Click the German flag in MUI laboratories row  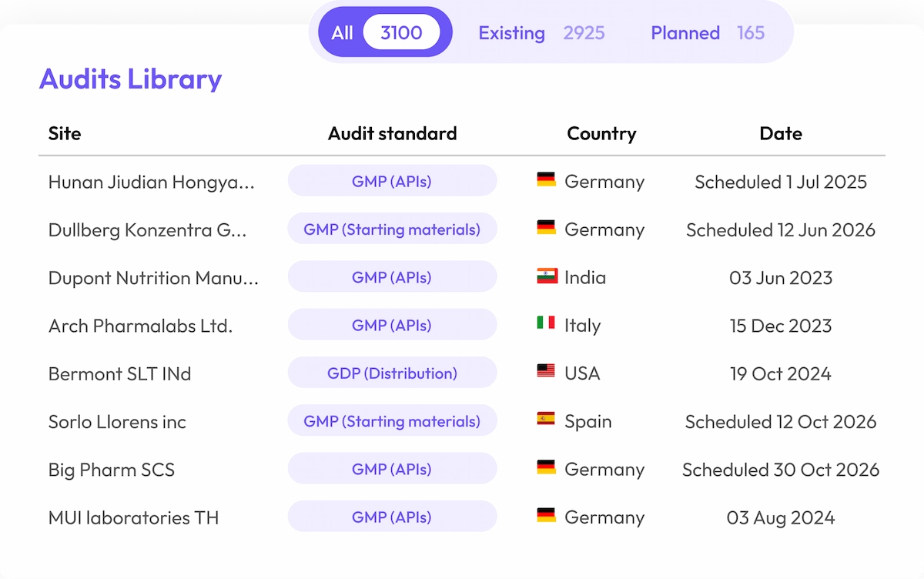pos(546,516)
